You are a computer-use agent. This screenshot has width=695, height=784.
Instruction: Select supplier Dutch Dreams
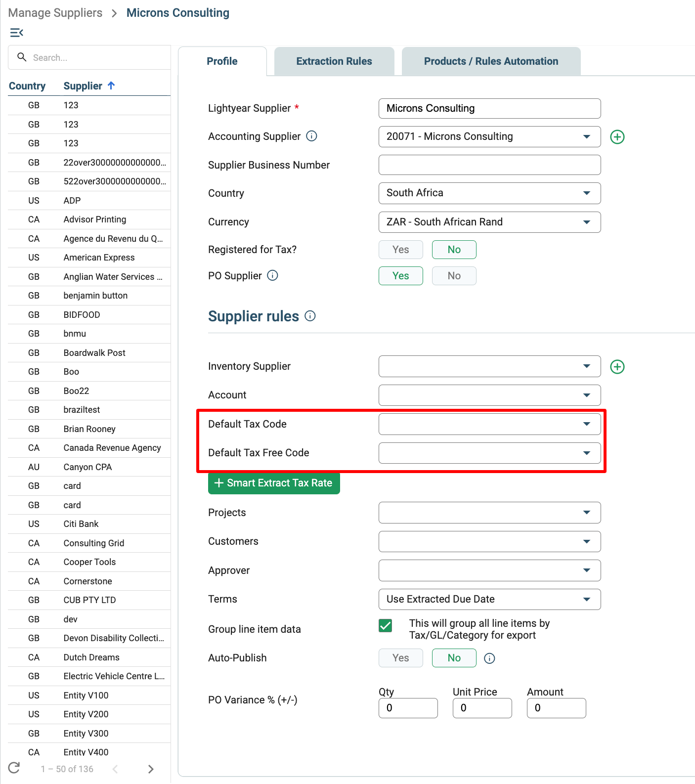pyautogui.click(x=89, y=657)
